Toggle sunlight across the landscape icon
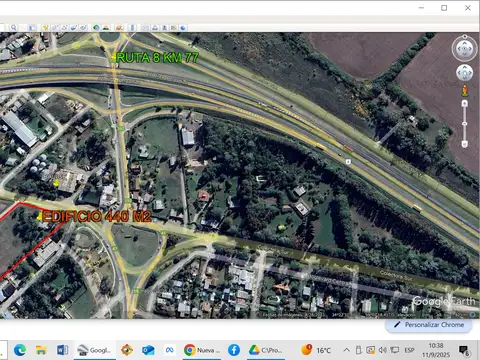This screenshot has width=480, height=360. pyautogui.click(x=106, y=28)
